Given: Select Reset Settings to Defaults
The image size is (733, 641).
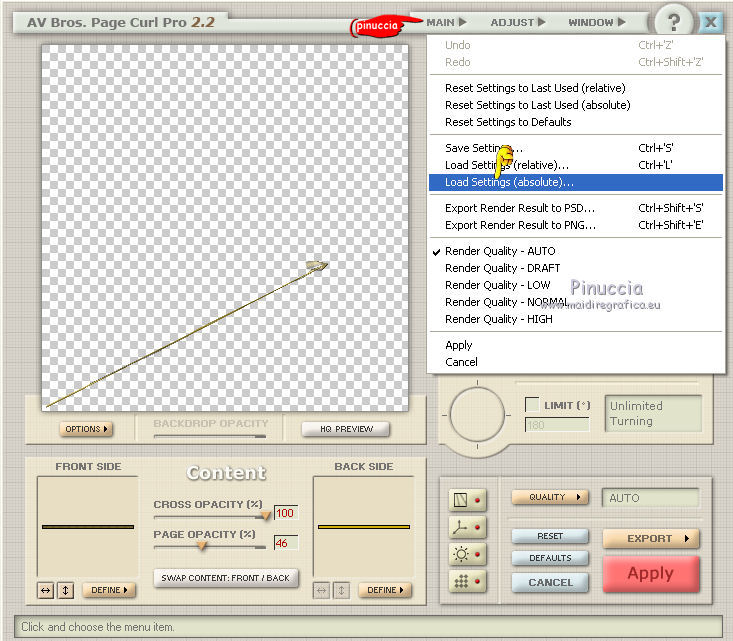Looking at the screenshot, I should pos(575,122).
